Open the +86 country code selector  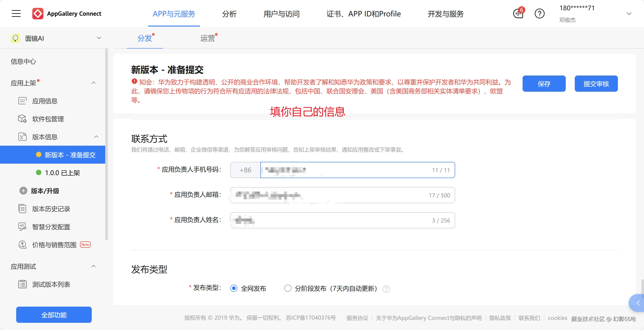245,170
